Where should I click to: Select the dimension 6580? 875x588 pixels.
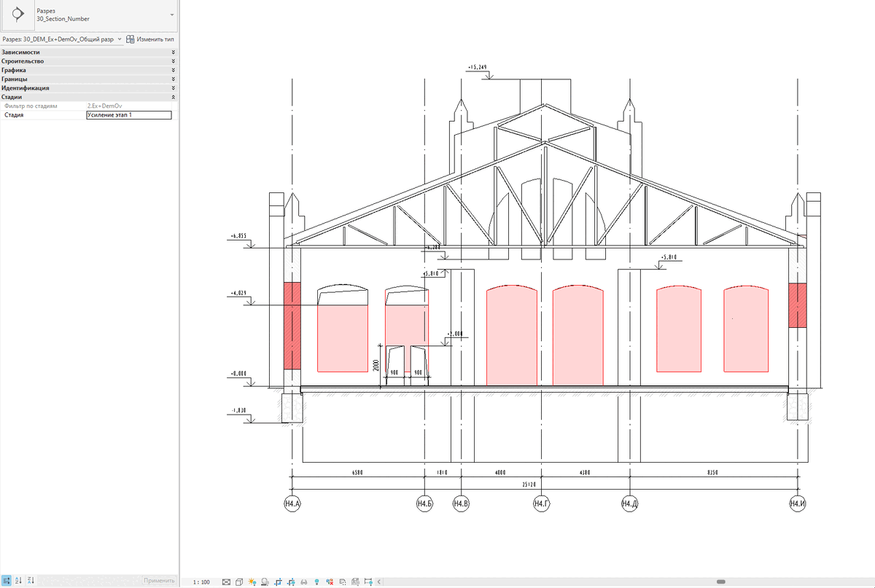click(357, 473)
